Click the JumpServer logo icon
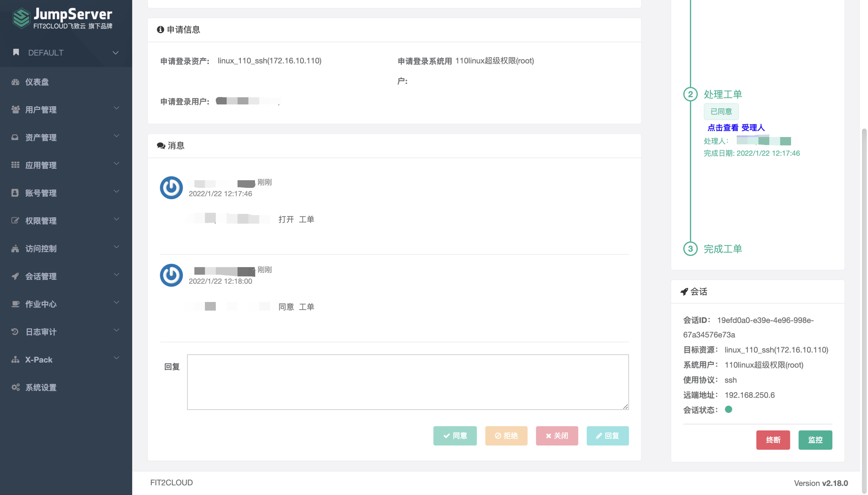868x495 pixels. pos(22,18)
